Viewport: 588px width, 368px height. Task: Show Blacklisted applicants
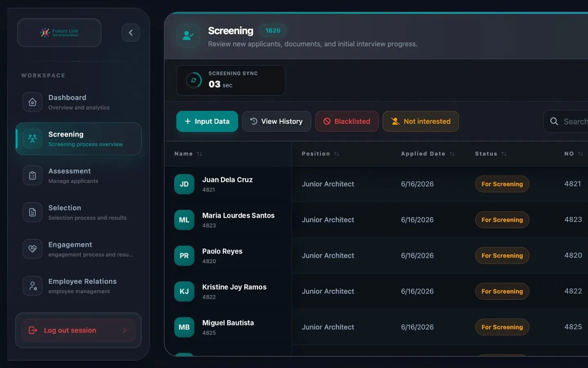coord(347,121)
